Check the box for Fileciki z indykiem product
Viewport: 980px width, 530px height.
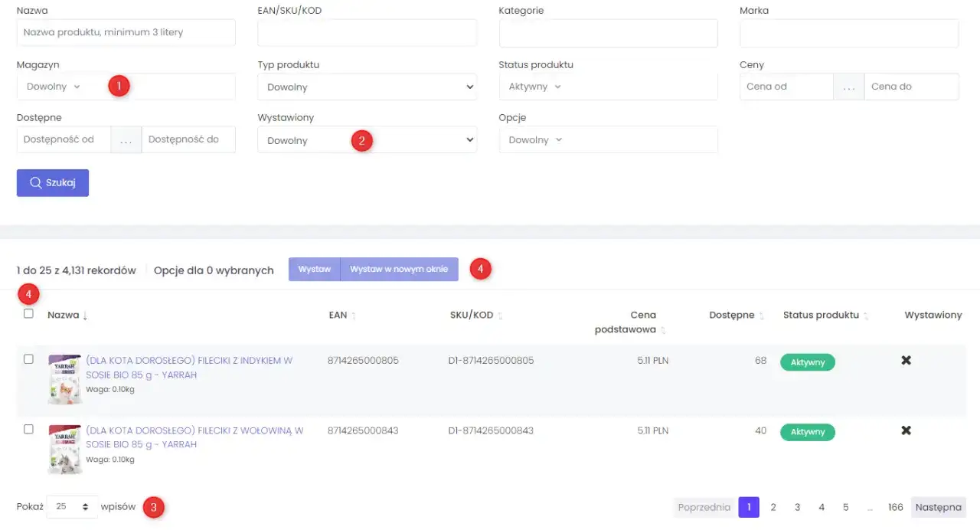pos(28,359)
